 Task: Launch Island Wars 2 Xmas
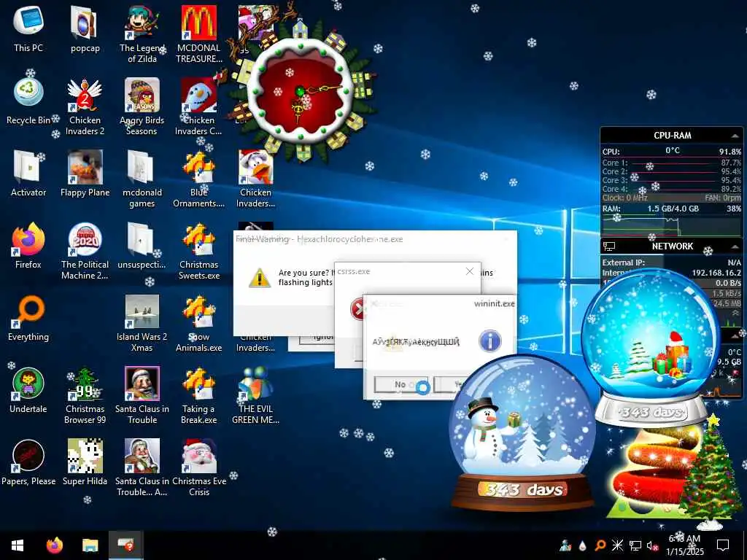[x=142, y=324]
